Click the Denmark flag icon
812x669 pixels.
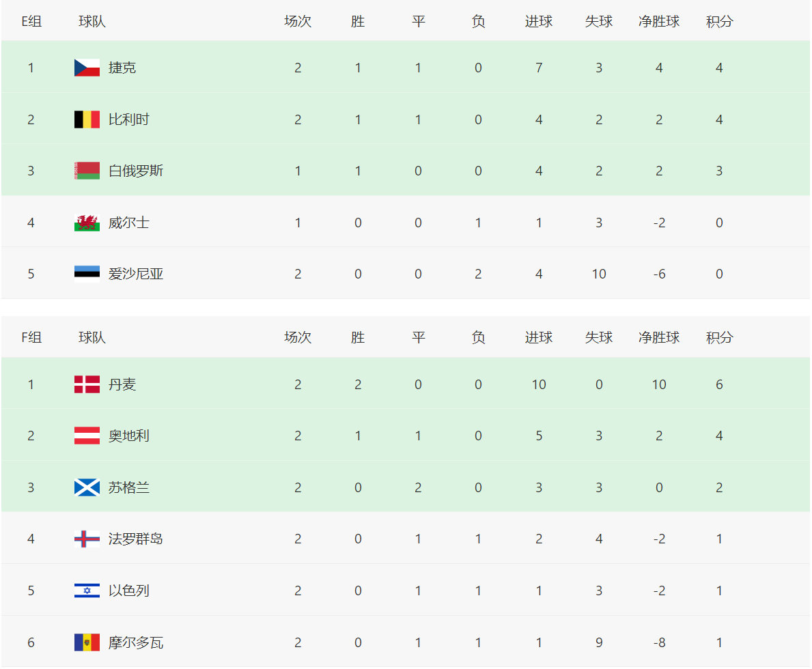(87, 384)
